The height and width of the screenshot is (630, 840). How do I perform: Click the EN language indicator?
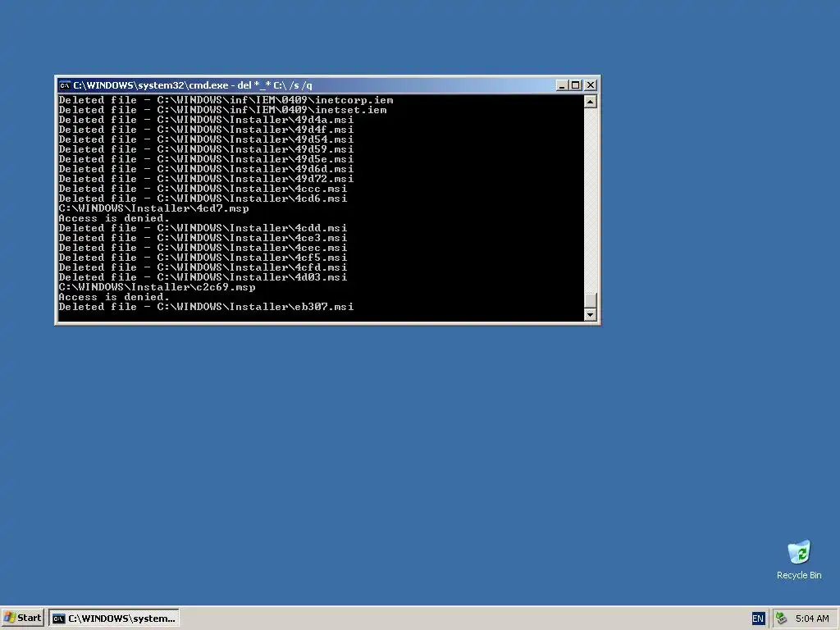tap(757, 619)
